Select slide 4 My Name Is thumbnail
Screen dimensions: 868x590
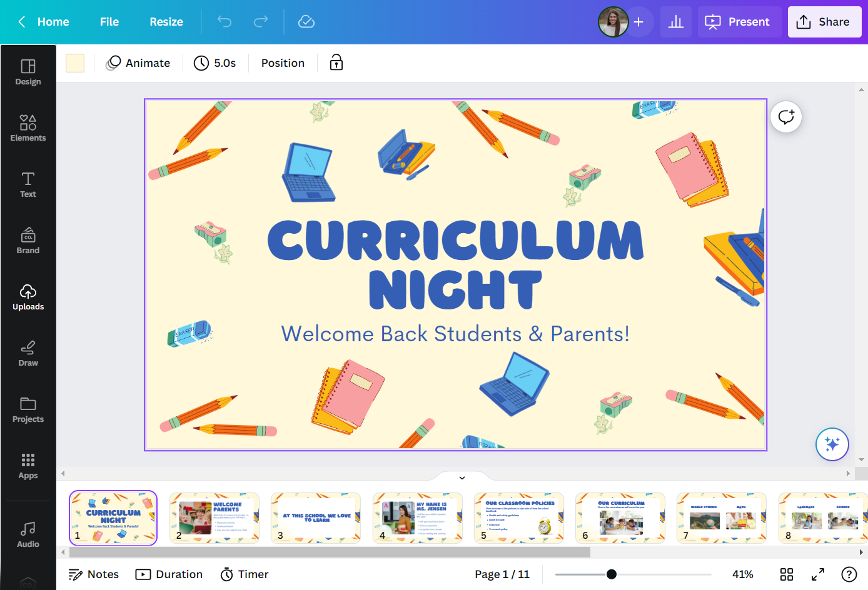tap(418, 517)
